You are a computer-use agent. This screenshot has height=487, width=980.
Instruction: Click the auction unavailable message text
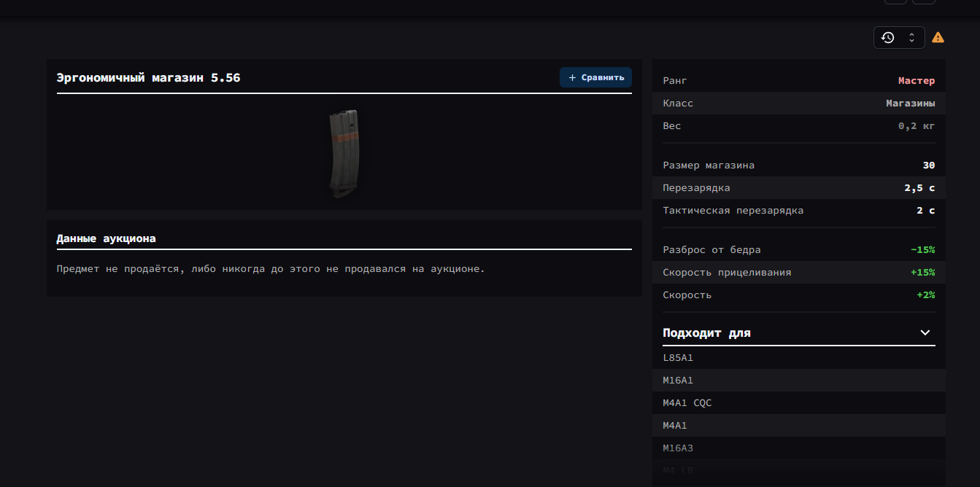(x=271, y=269)
